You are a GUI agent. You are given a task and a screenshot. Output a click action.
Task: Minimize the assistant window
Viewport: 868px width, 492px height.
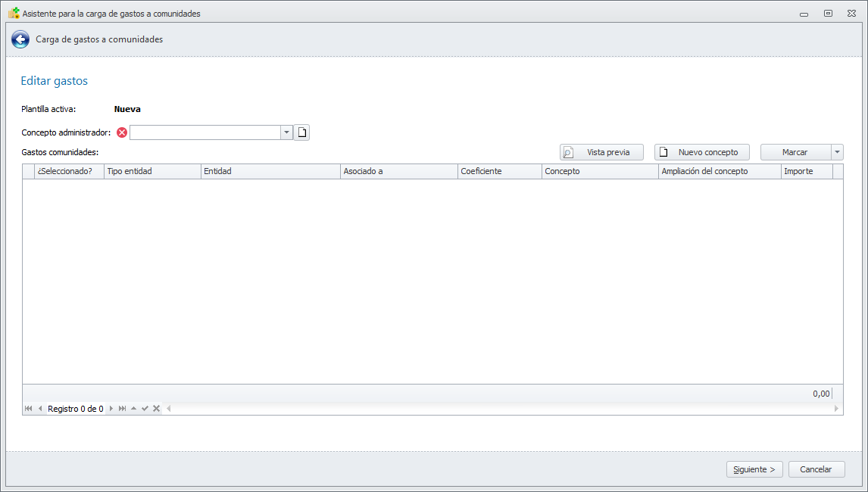coord(804,14)
